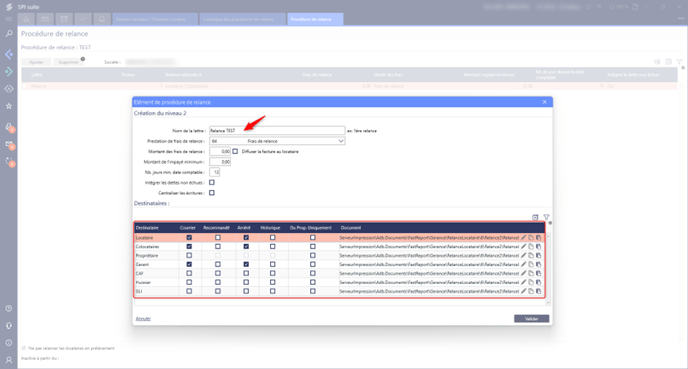Select the Huissier recipient row label
The width and height of the screenshot is (688, 369).
pos(143,282)
